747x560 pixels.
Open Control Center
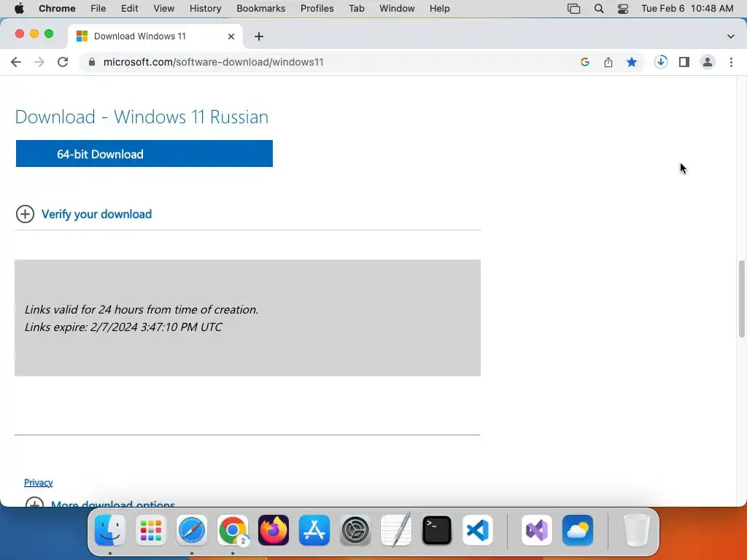point(623,9)
